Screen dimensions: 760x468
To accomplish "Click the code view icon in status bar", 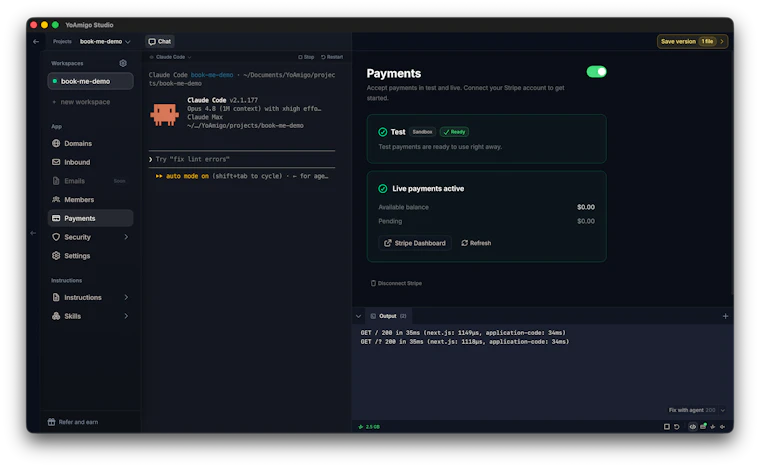I will coord(693,427).
